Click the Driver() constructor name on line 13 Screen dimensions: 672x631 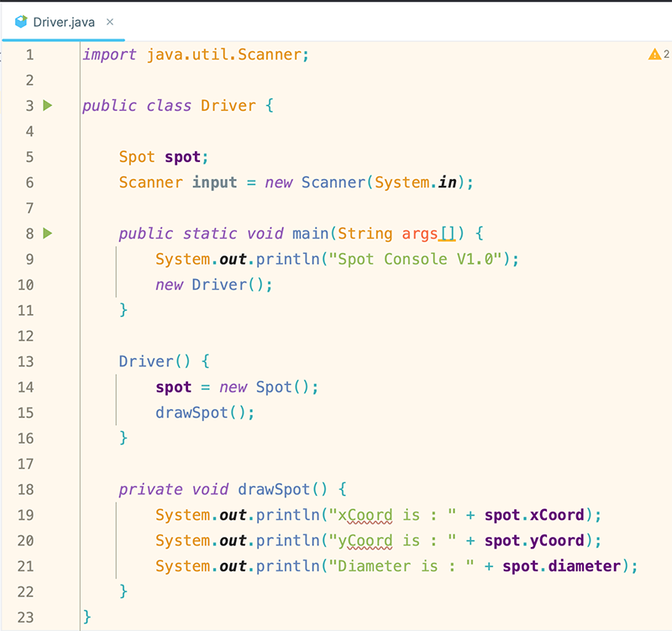[141, 362]
